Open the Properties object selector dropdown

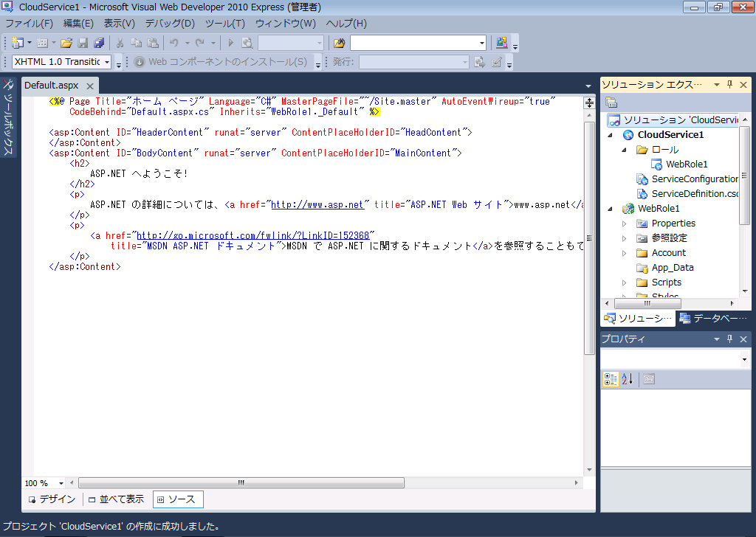pos(744,359)
